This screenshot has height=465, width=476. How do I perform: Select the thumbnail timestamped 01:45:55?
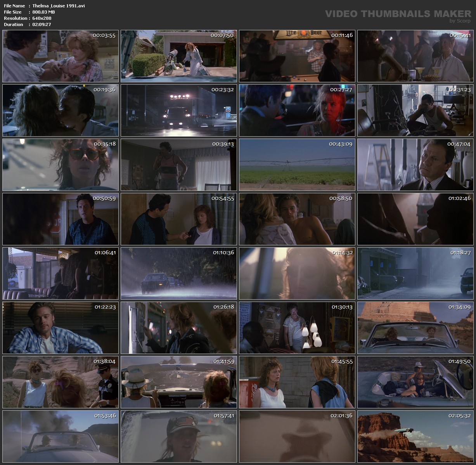[297, 382]
